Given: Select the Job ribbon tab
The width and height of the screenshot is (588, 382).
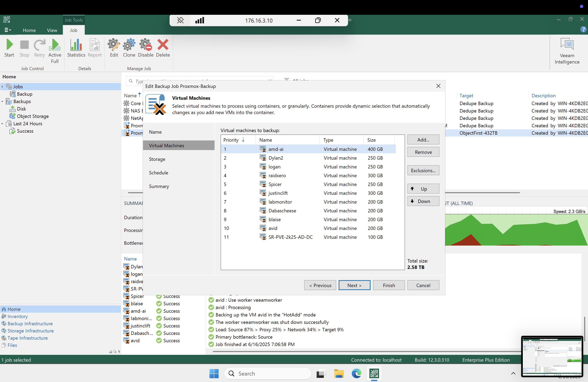Looking at the screenshot, I should (x=74, y=30).
